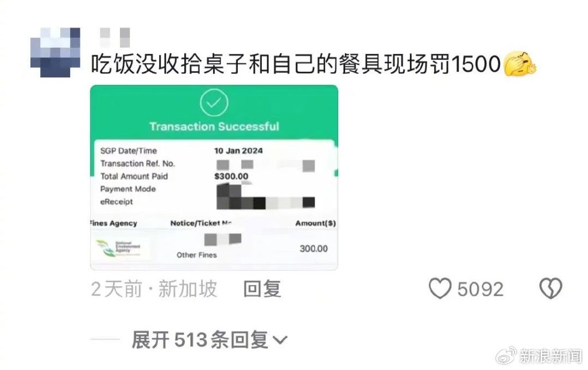The image size is (588, 370).
Task: Click the National Environment Agency logo
Action: pos(119,248)
